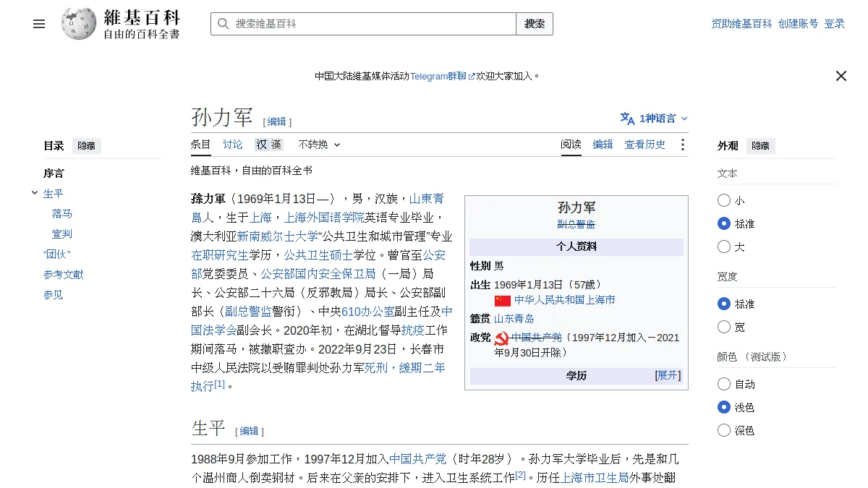Select dark color mode radio
The image size is (868, 488).
coord(724,430)
